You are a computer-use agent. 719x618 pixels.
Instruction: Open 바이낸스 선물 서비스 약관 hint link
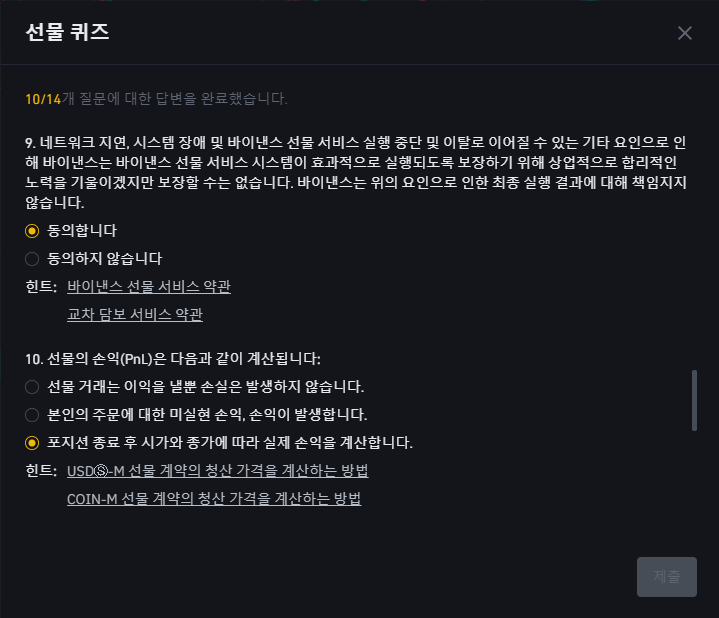point(149,287)
